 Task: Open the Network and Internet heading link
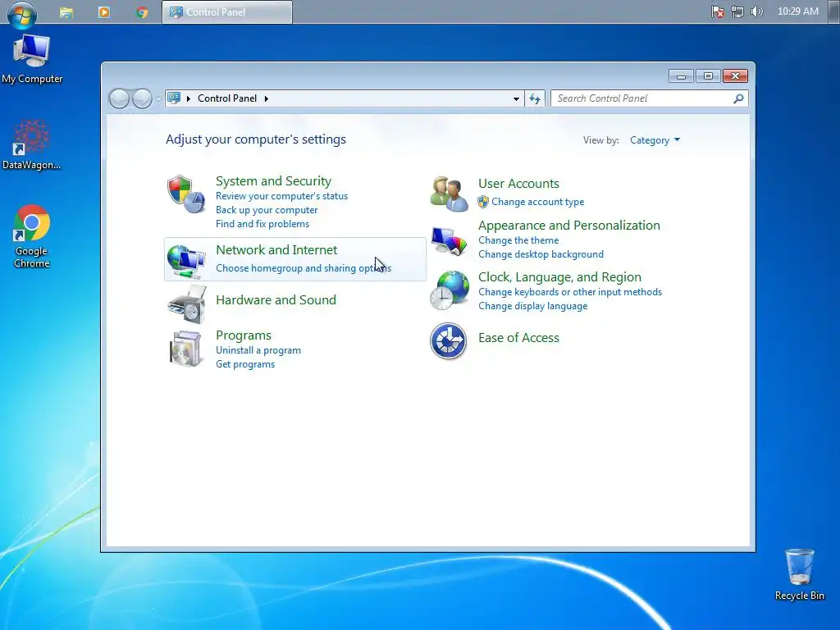click(276, 250)
